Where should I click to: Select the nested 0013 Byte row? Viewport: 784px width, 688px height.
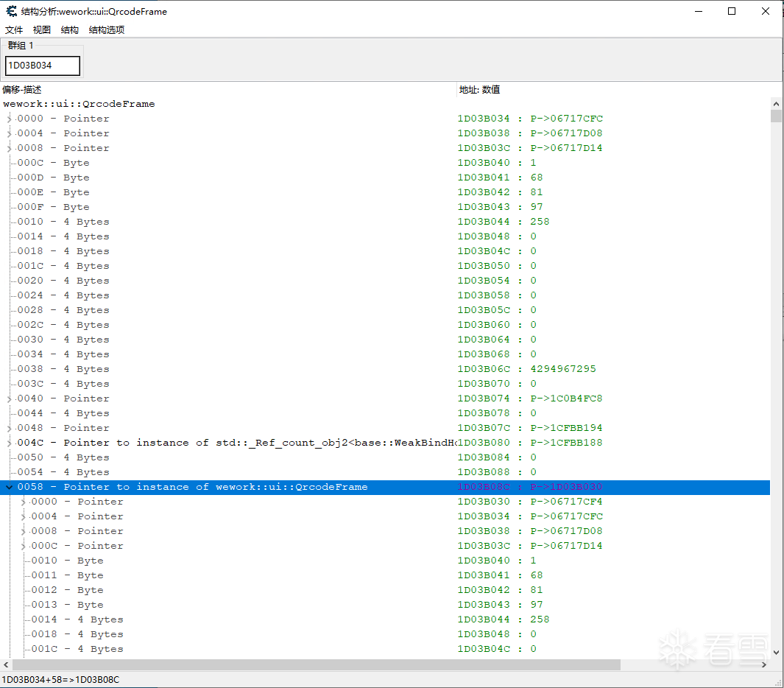tap(385, 605)
